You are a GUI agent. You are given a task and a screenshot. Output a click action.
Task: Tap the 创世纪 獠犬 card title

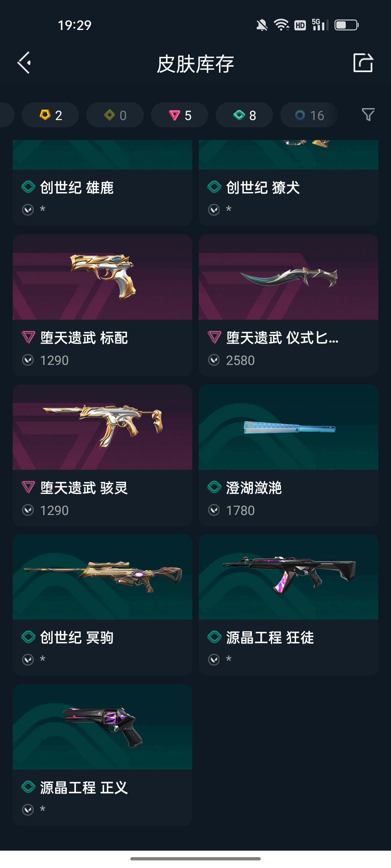tap(263, 188)
